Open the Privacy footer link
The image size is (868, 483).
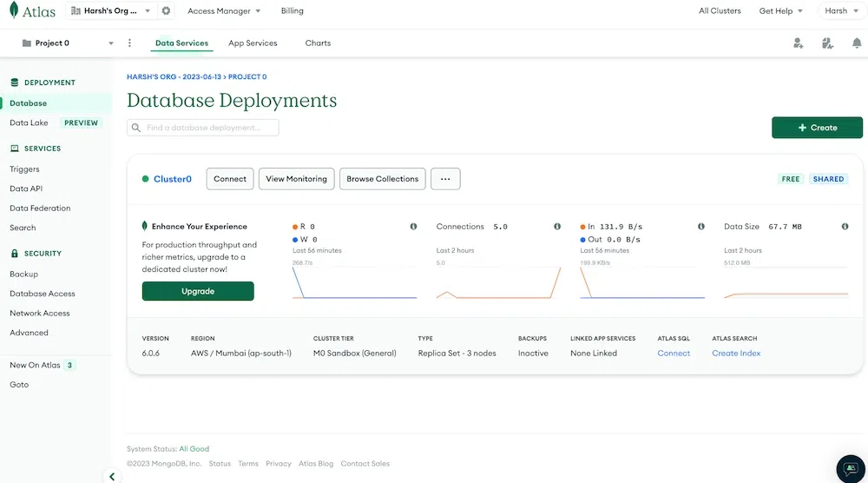point(279,464)
